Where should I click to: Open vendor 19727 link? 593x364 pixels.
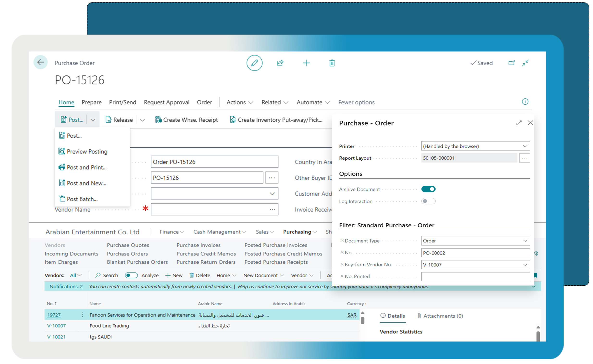coord(54,315)
